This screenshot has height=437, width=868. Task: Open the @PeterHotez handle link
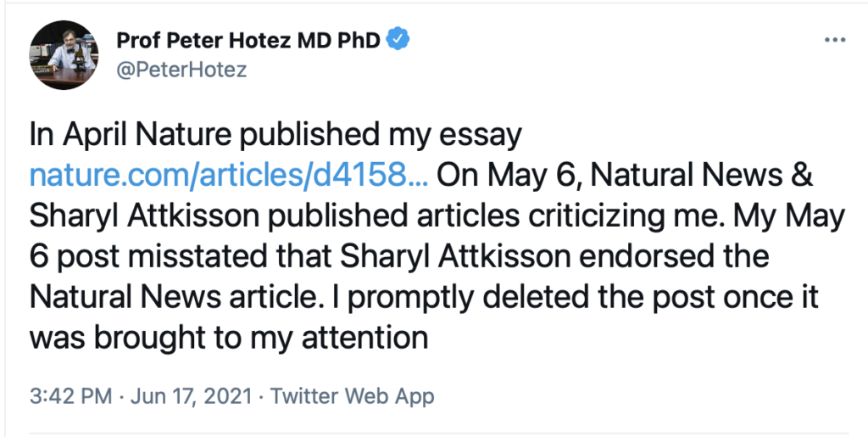click(181, 70)
